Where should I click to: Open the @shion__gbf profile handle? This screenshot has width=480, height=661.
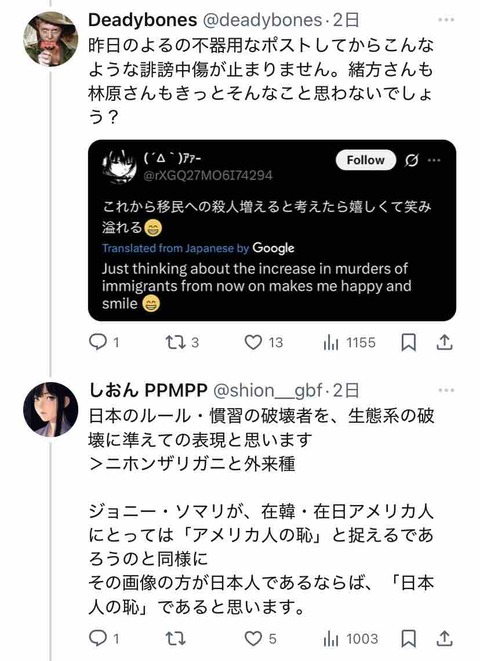[x=268, y=391]
